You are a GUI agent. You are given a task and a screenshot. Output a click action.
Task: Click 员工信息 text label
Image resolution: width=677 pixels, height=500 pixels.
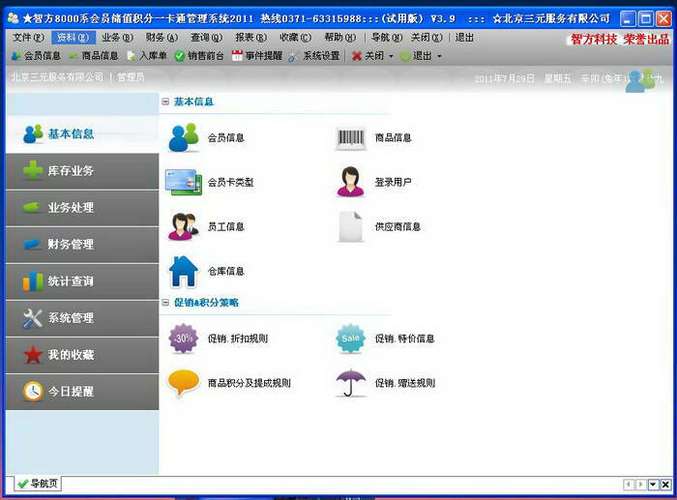pos(226,227)
